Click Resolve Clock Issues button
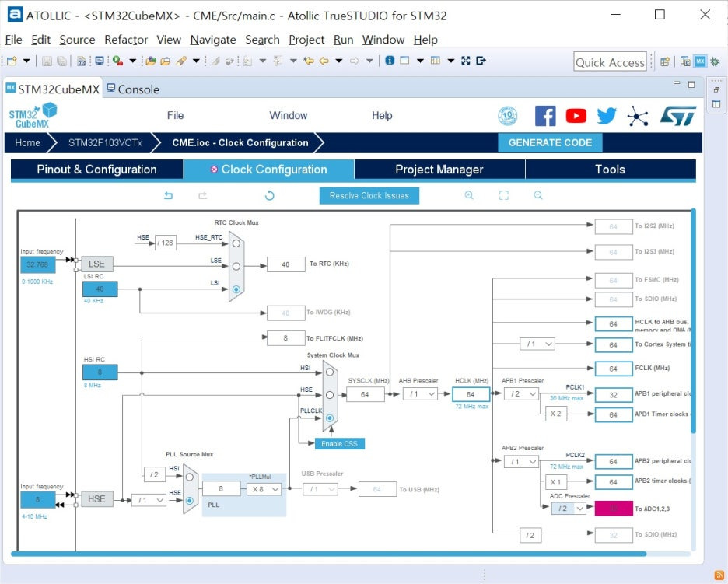This screenshot has height=584, width=728. (x=369, y=195)
